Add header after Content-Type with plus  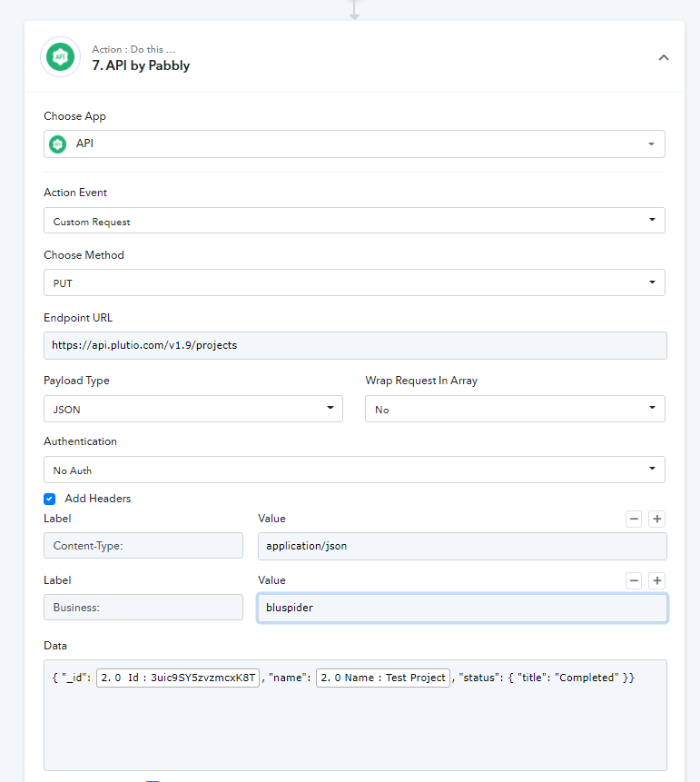(x=657, y=520)
